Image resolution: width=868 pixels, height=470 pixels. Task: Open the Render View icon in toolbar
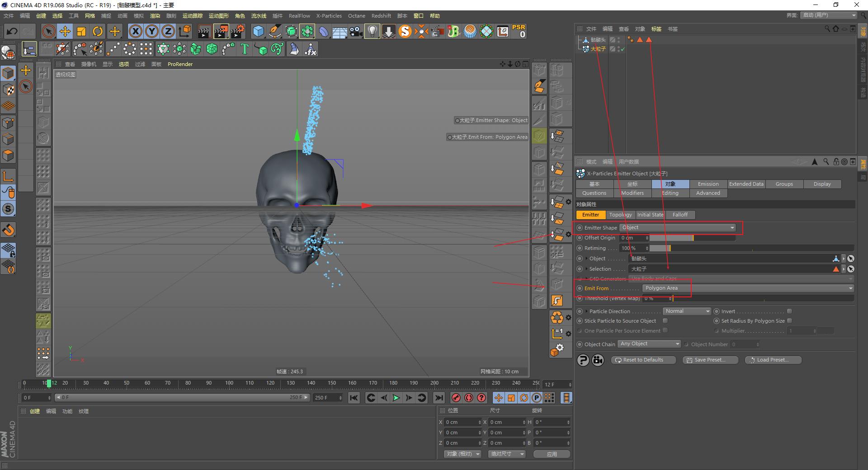[204, 31]
